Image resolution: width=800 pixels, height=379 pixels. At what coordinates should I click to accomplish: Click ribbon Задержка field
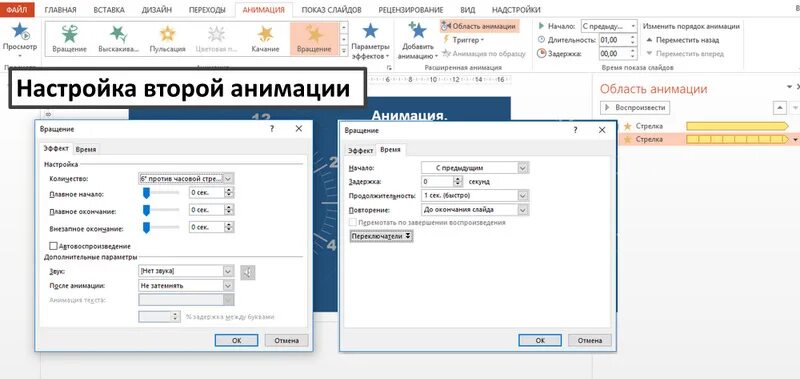point(613,53)
